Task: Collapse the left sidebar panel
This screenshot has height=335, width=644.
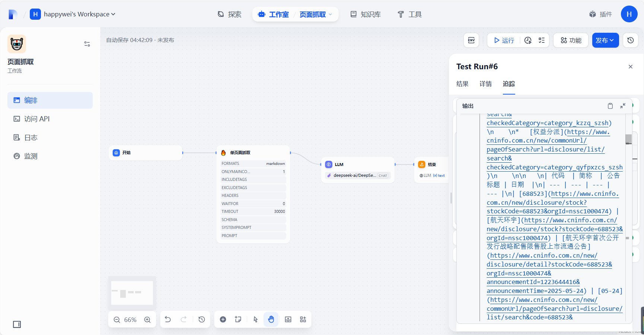Action: click(17, 324)
